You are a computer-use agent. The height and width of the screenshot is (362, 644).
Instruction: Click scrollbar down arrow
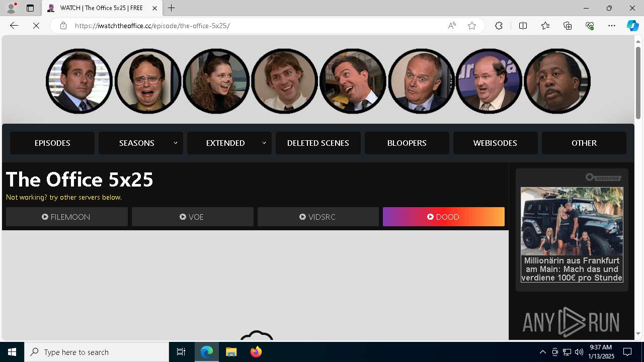[638, 333]
